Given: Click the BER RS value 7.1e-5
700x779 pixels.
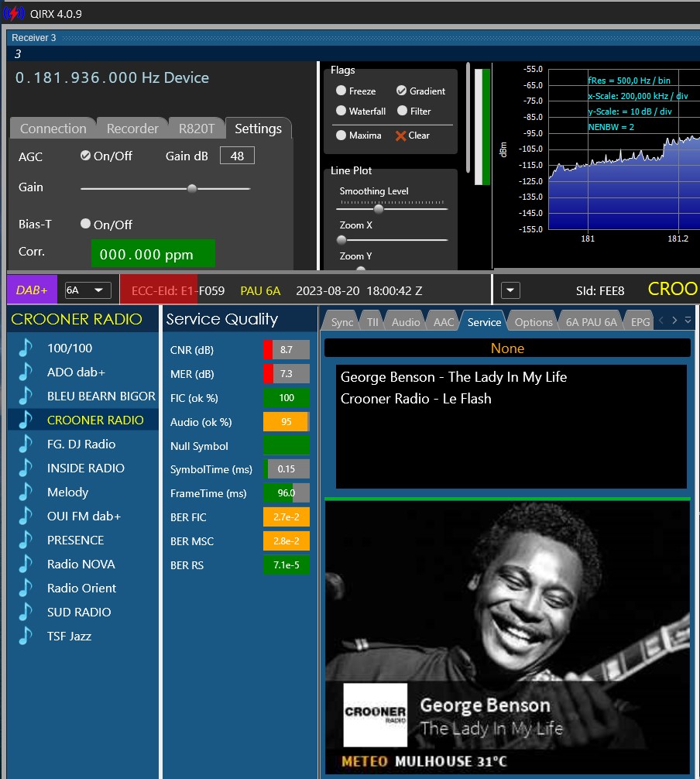Looking at the screenshot, I should tap(287, 565).
